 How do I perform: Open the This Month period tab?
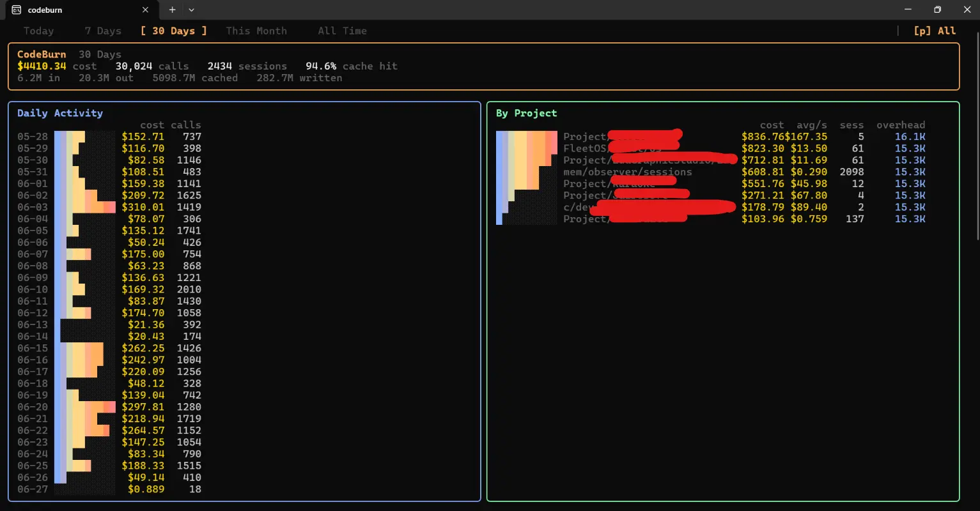[x=256, y=31]
